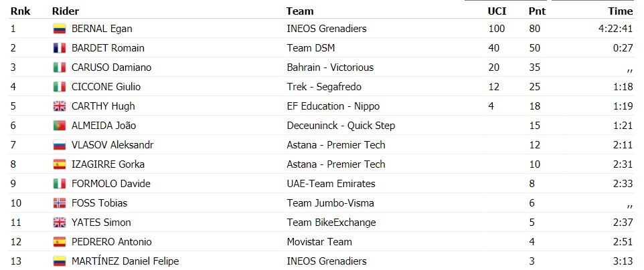Click the French flag next to BARDET Romain
Screen dimensions: 644x270
click(x=60, y=48)
